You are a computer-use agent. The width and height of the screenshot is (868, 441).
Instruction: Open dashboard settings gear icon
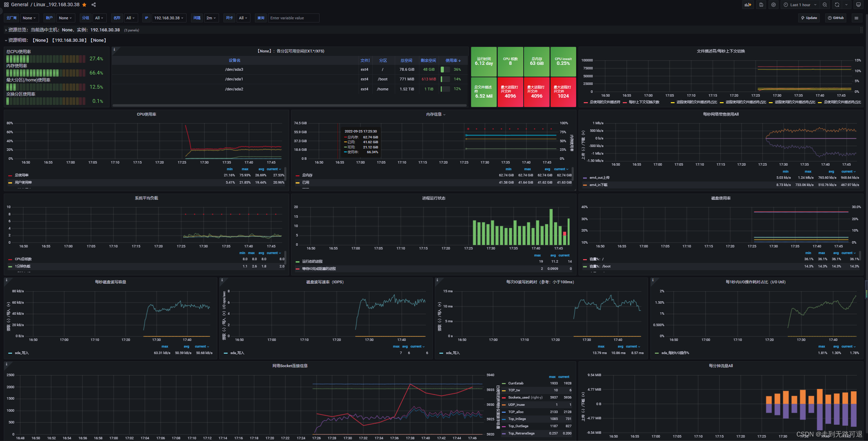click(773, 5)
